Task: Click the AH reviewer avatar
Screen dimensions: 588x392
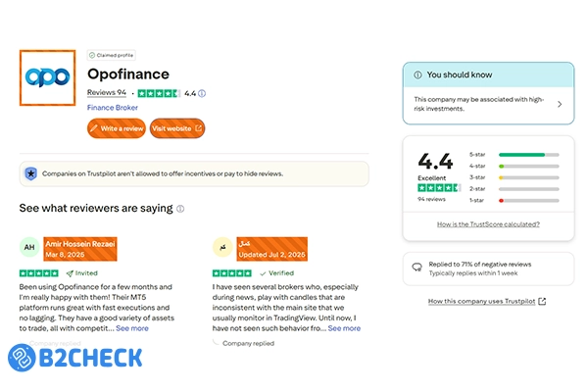Action: pyautogui.click(x=29, y=247)
